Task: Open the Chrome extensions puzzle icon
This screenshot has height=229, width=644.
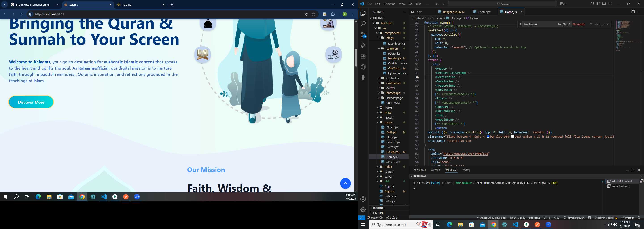Action: pos(333,14)
